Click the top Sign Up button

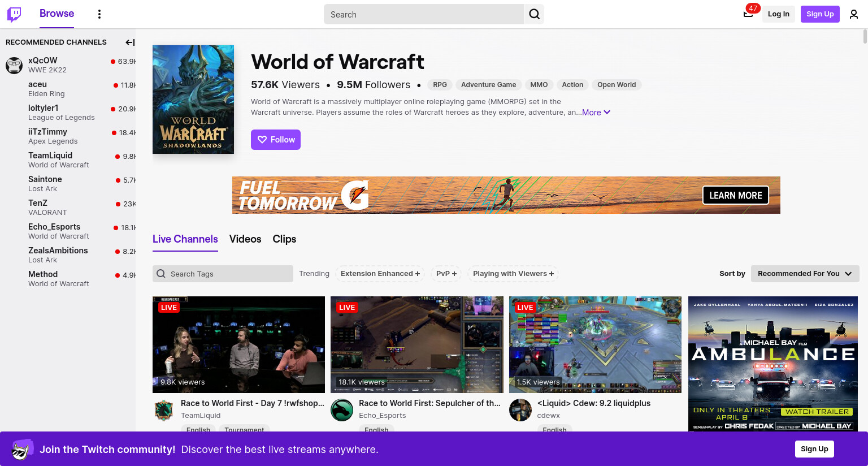coord(820,14)
